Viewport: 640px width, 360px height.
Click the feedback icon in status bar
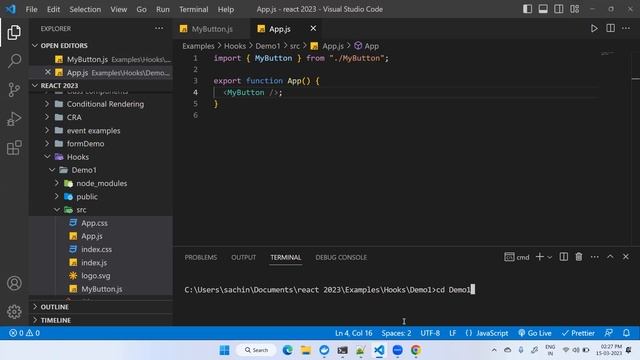pos(609,333)
